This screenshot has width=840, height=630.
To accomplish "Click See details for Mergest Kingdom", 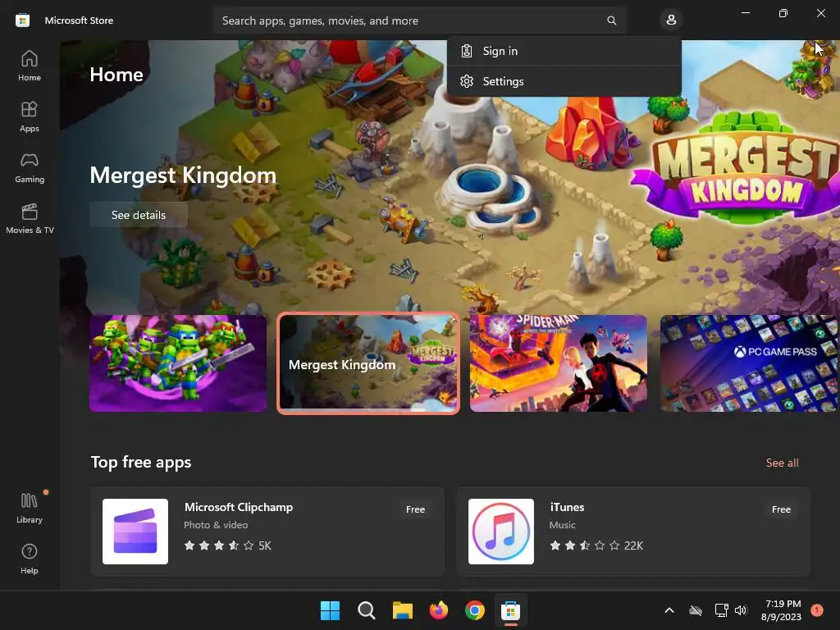I will (138, 215).
